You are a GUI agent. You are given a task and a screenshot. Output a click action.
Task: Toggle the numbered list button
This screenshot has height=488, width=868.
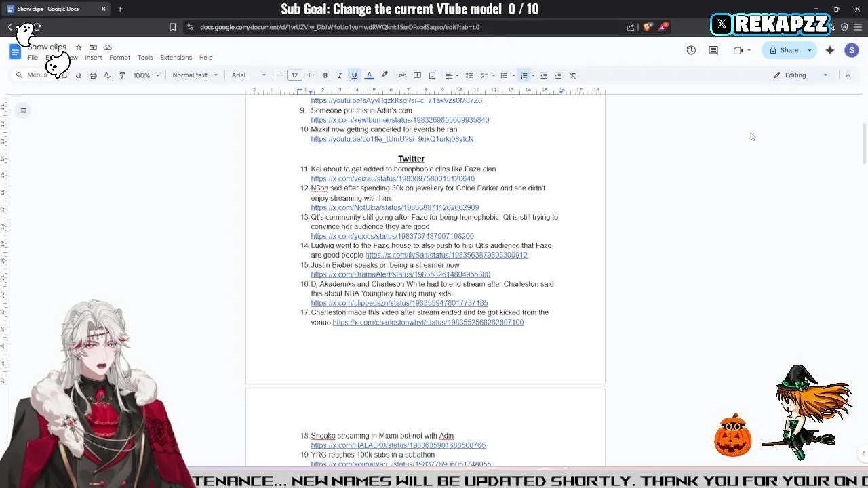coord(524,75)
